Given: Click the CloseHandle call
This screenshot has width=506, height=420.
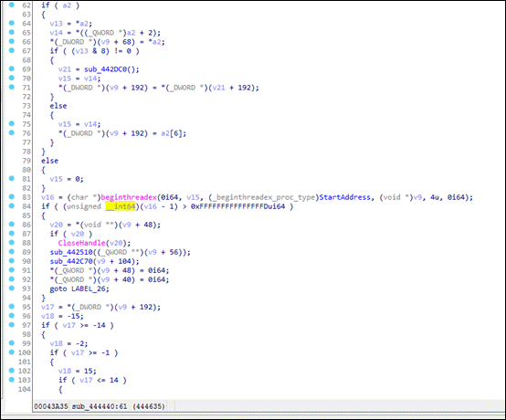Looking at the screenshot, I should pos(81,243).
